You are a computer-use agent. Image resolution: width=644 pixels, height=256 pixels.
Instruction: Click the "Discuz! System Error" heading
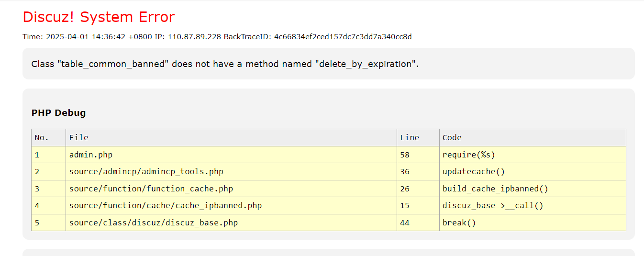[x=99, y=17]
